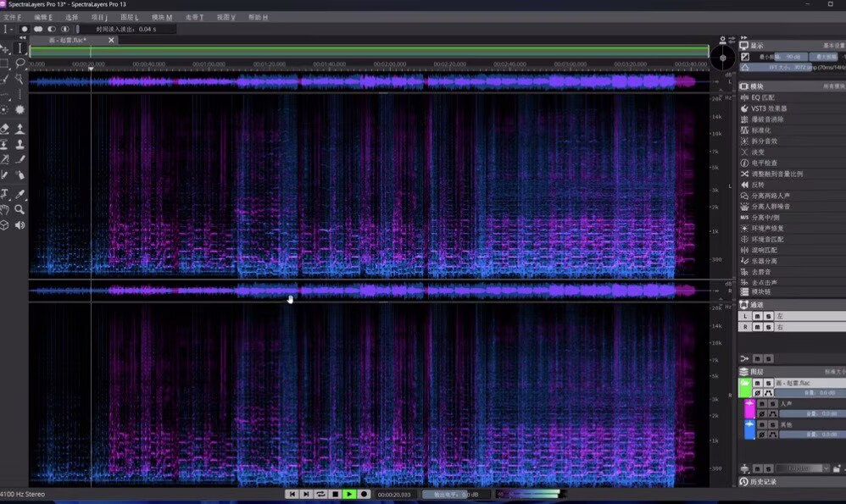Open the 文件 F menu
The width and height of the screenshot is (846, 504).
coord(12,17)
